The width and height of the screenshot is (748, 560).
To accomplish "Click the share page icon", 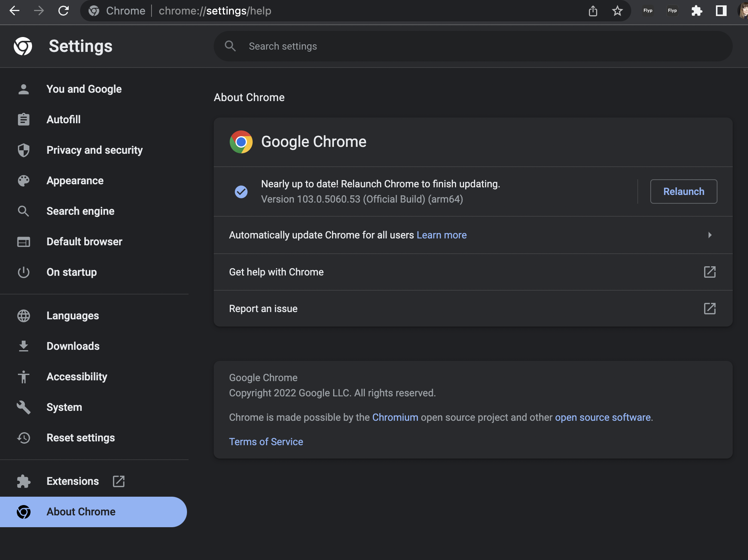I will [x=593, y=11].
